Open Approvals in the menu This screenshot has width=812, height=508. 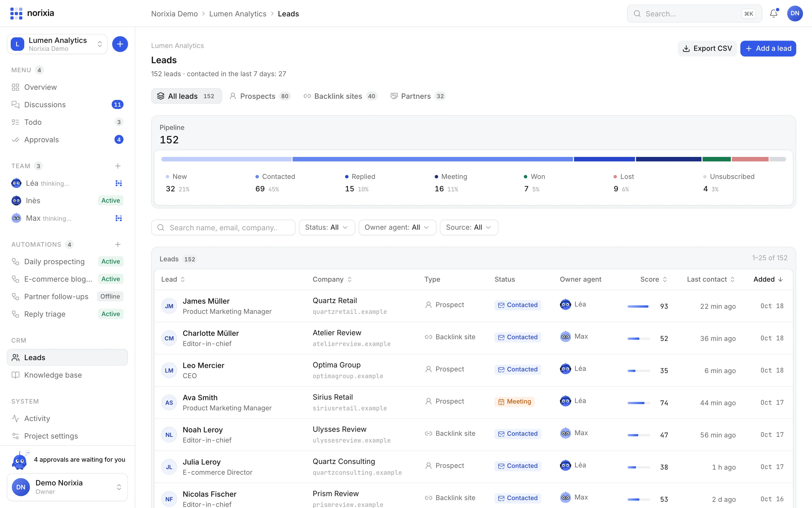click(67, 139)
